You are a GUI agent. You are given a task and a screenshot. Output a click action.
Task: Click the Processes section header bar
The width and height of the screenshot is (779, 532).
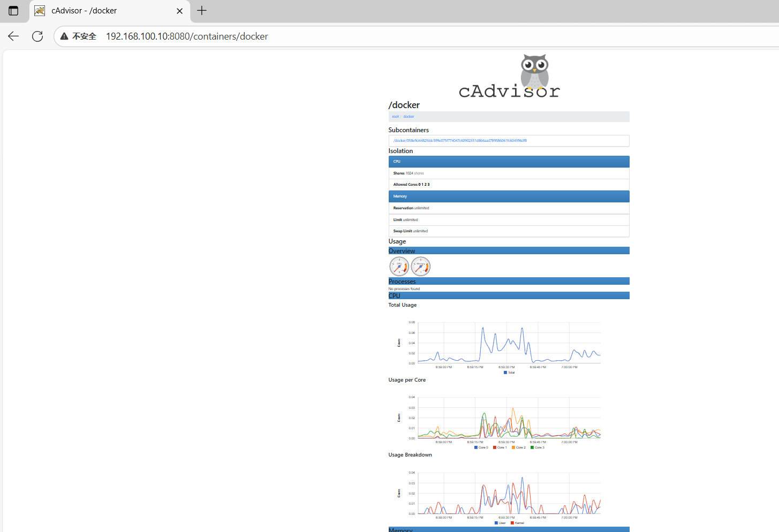pos(509,281)
